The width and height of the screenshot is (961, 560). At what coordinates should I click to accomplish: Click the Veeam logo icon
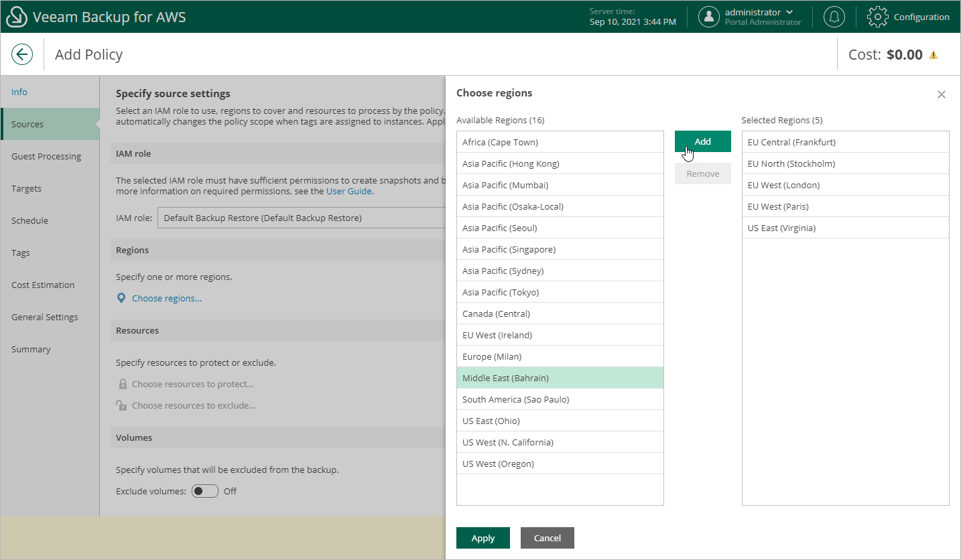coord(16,17)
